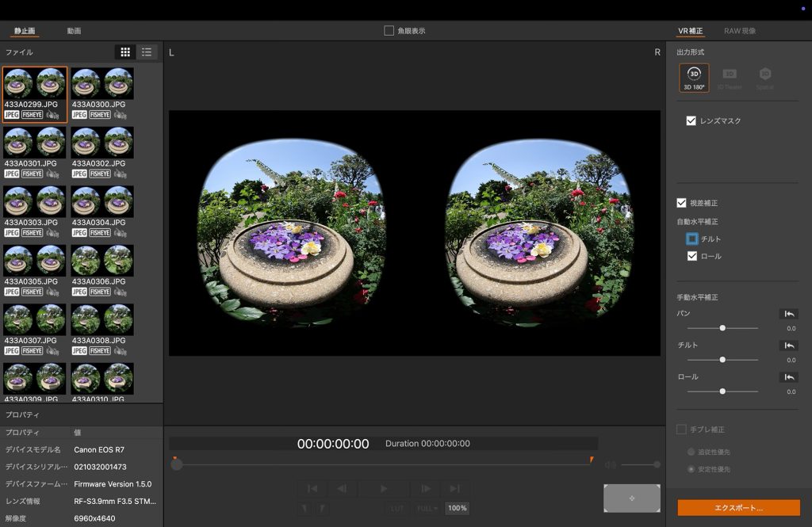Enable auto チルト horizontal correction
This screenshot has height=527, width=812.
coord(692,239)
